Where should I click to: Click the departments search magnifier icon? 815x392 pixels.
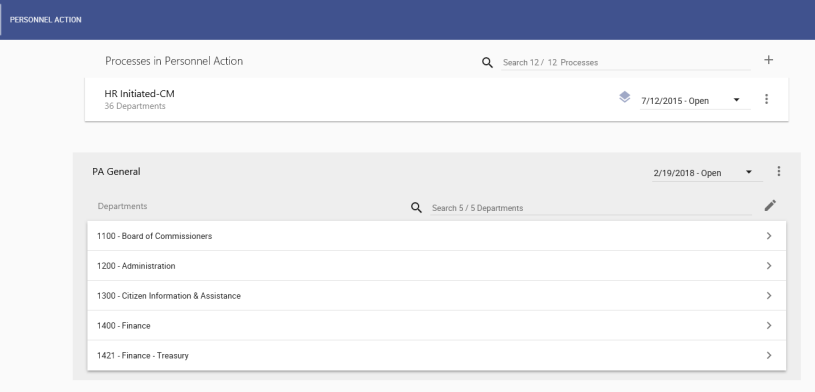click(x=416, y=207)
